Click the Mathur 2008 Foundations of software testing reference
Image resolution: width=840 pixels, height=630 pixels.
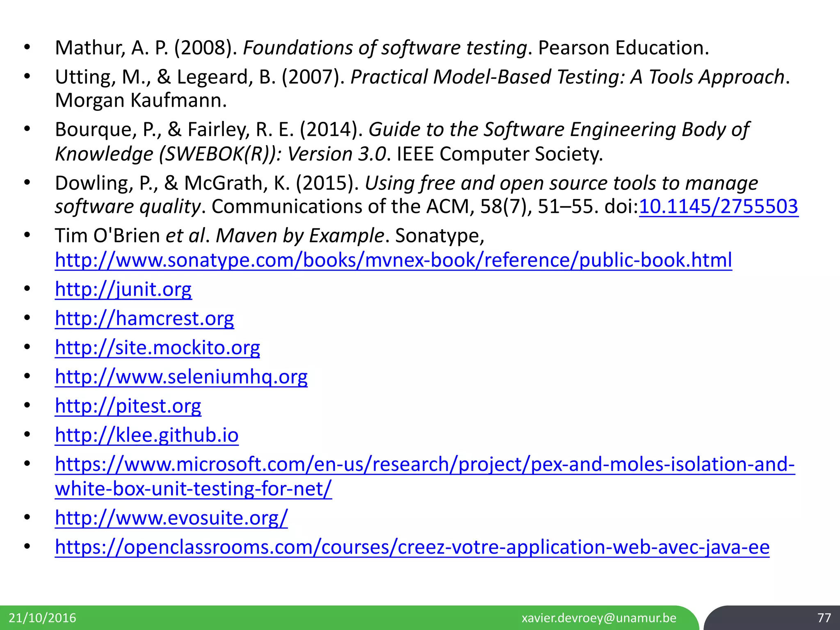pos(382,48)
